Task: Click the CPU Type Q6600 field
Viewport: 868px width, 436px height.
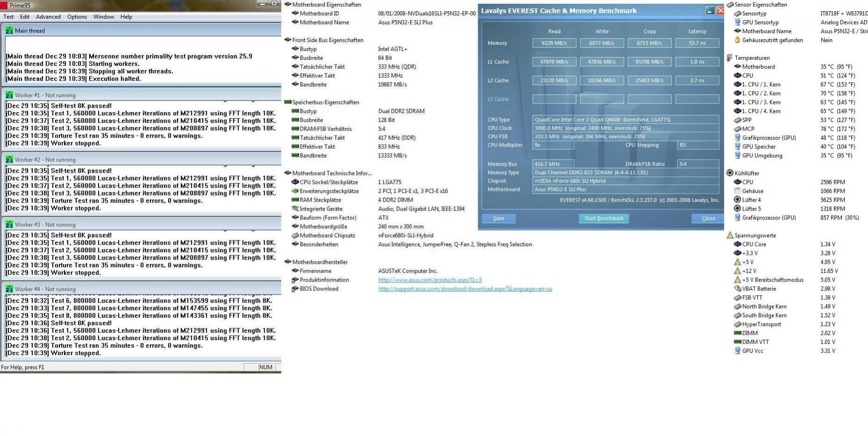Action: click(x=626, y=120)
